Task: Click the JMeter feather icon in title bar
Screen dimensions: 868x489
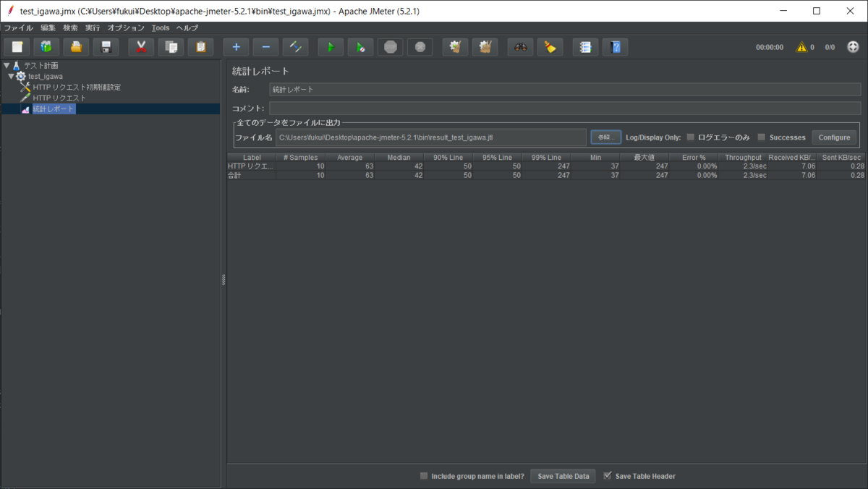Action: (9, 11)
